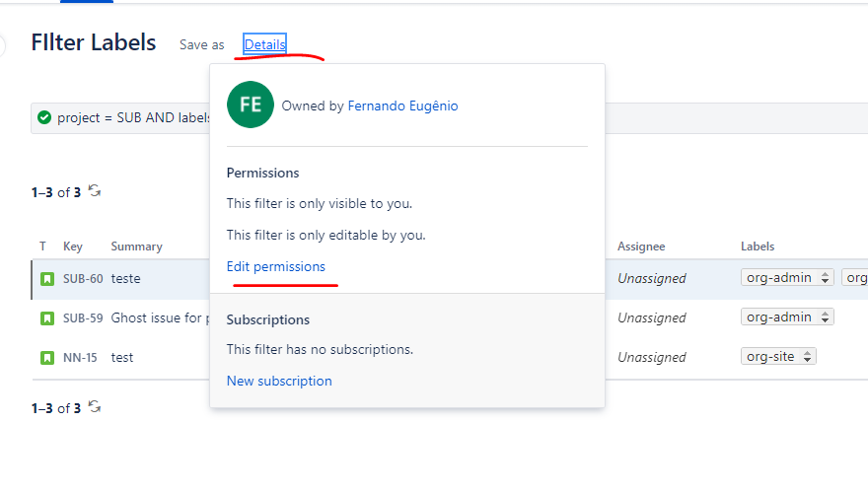Click Save as next to filter name
The width and height of the screenshot is (868, 493).
(201, 44)
